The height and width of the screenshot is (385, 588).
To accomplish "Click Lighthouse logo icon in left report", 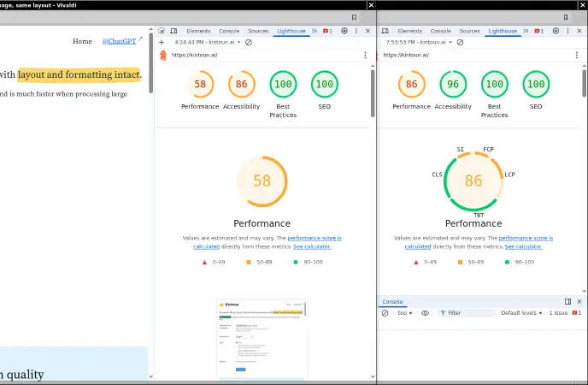I will [163, 55].
